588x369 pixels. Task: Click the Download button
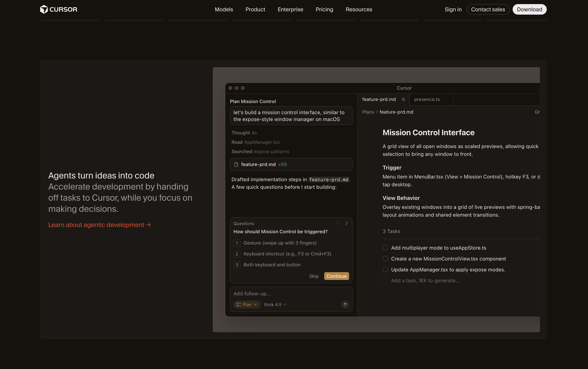(529, 9)
